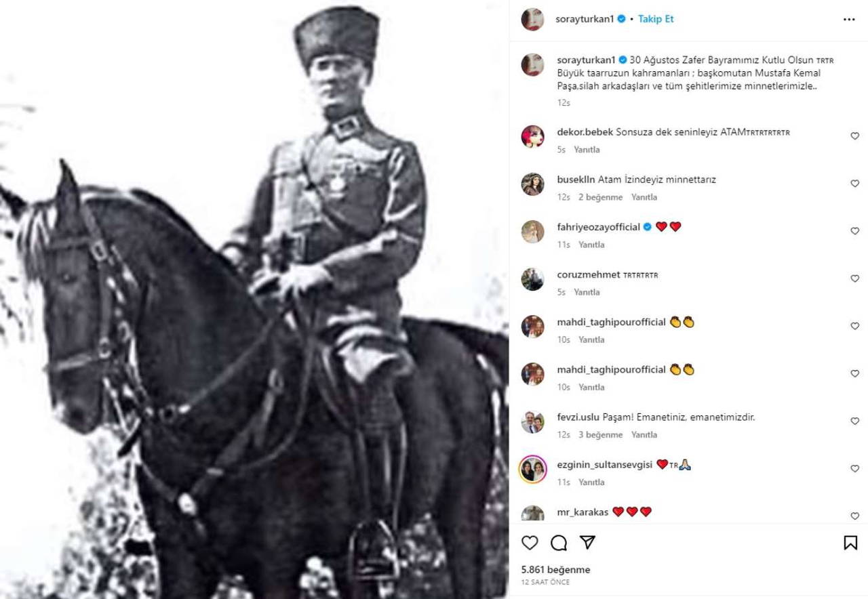Like coruzmehmet's comment
This screenshot has width=868, height=599.
coord(854,278)
